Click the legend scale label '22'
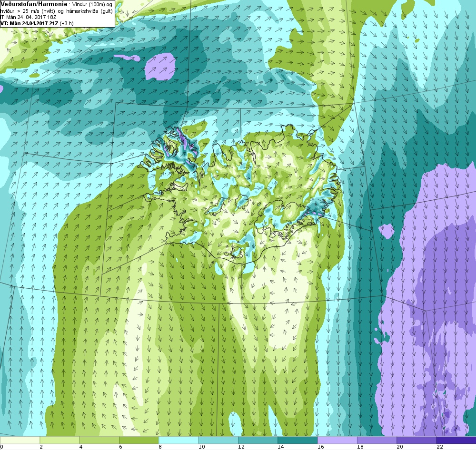 point(440,447)
